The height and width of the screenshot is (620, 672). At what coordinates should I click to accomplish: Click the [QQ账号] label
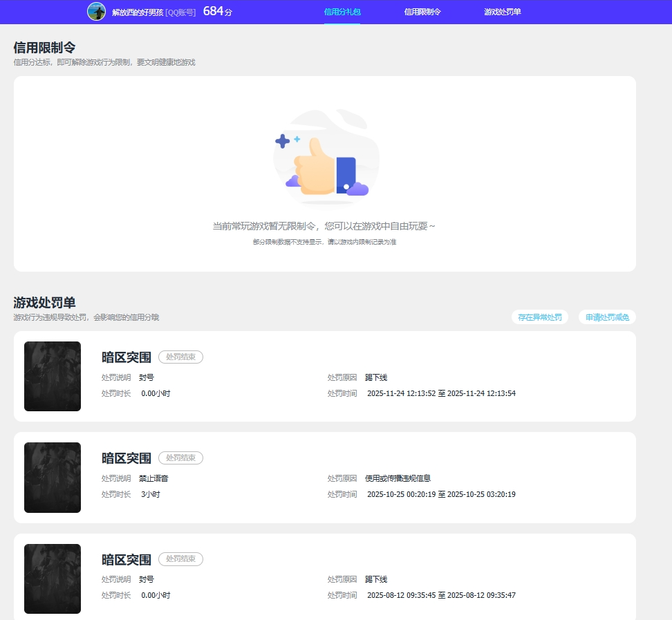tap(180, 12)
